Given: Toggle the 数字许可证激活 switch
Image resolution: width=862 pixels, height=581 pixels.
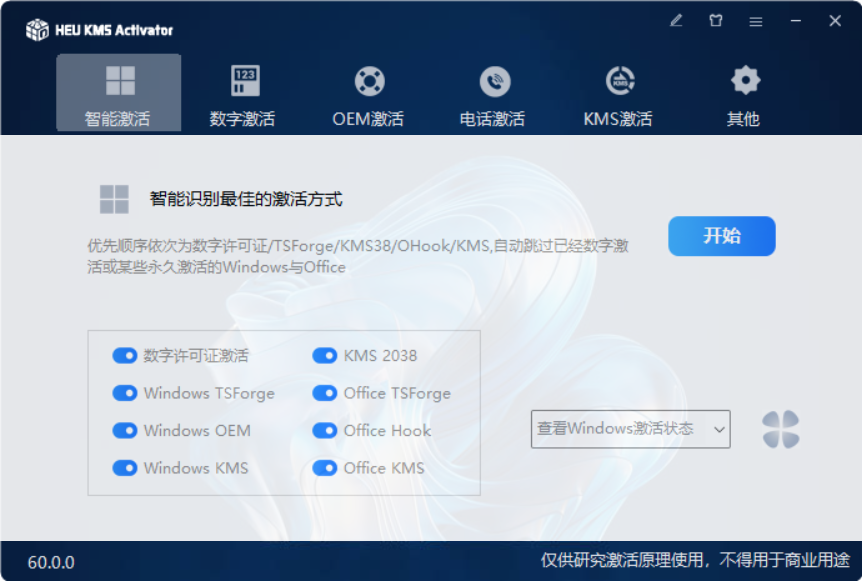Looking at the screenshot, I should pyautogui.click(x=125, y=356).
